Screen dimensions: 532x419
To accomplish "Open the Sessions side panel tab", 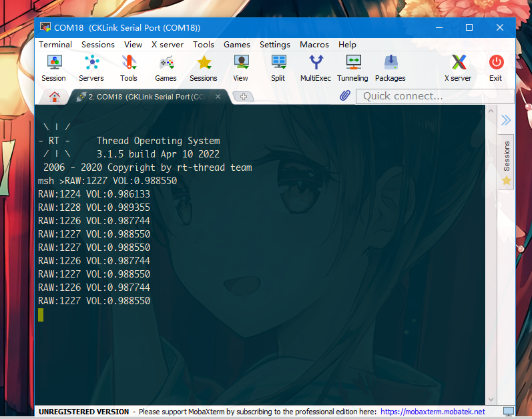I will click(x=506, y=161).
